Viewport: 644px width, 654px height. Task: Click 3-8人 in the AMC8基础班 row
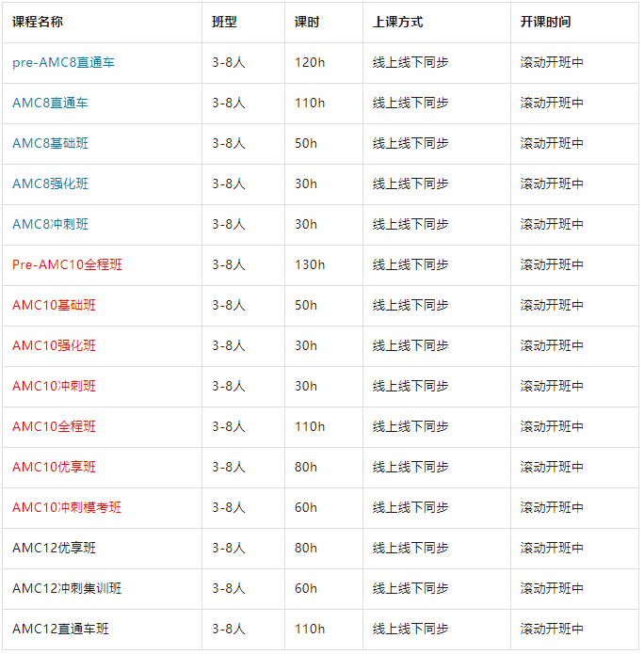click(x=228, y=143)
